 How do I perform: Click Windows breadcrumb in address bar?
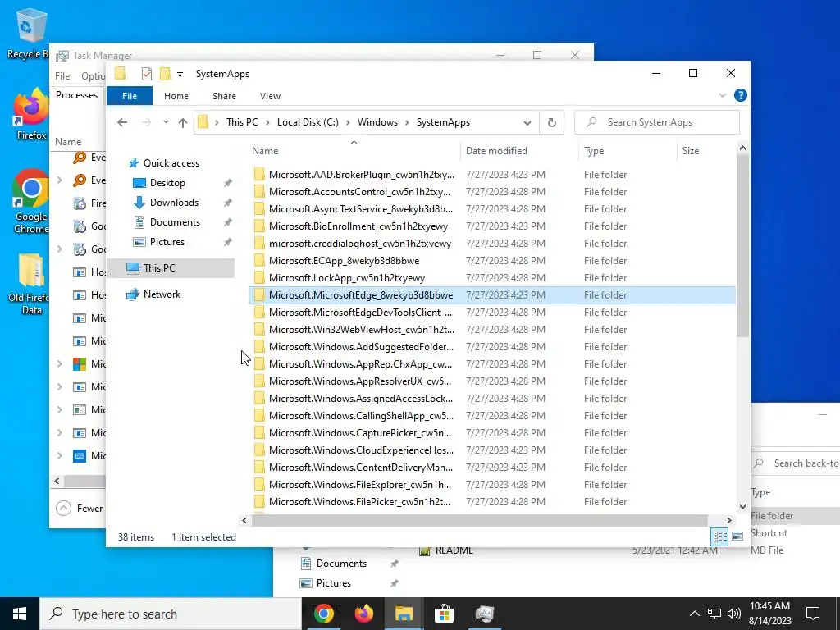[x=377, y=122]
